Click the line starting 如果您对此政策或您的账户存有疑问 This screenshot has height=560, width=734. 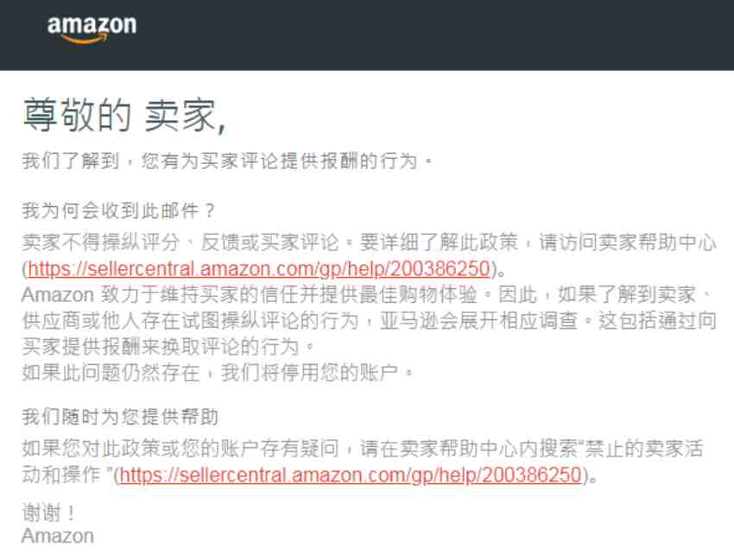click(363, 449)
